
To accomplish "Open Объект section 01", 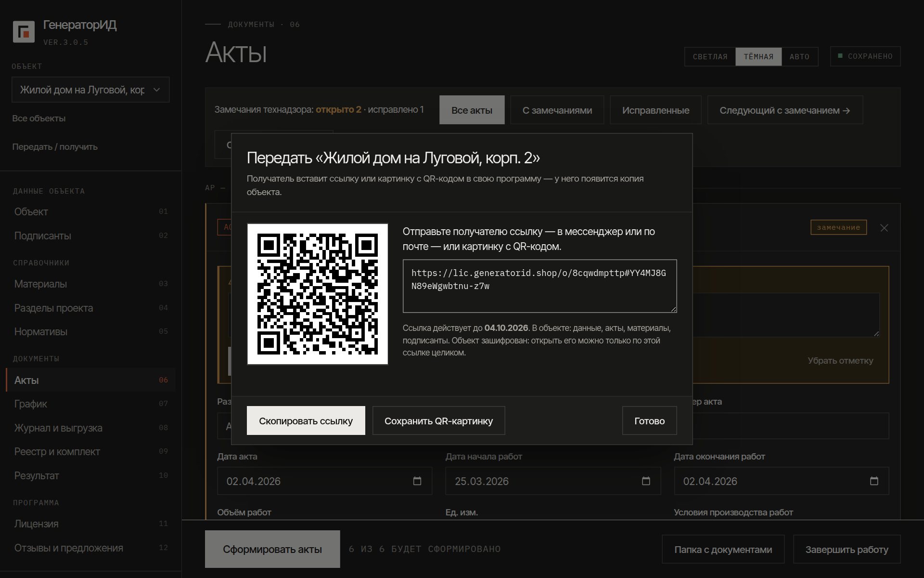I will click(90, 211).
